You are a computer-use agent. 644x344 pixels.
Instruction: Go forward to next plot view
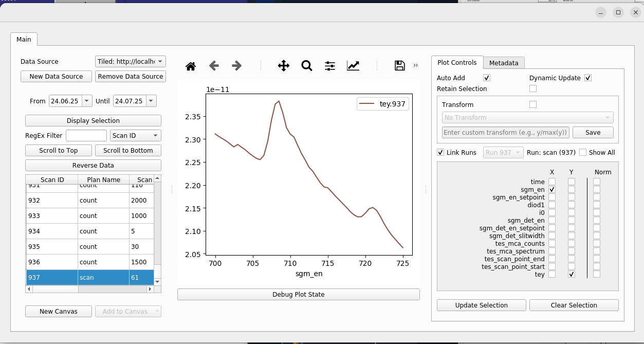click(x=236, y=66)
